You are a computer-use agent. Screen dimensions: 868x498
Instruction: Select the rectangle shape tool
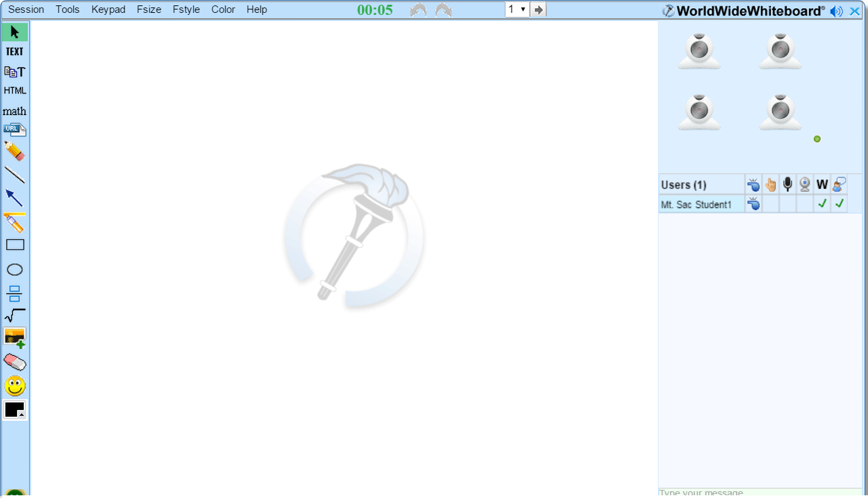point(15,245)
